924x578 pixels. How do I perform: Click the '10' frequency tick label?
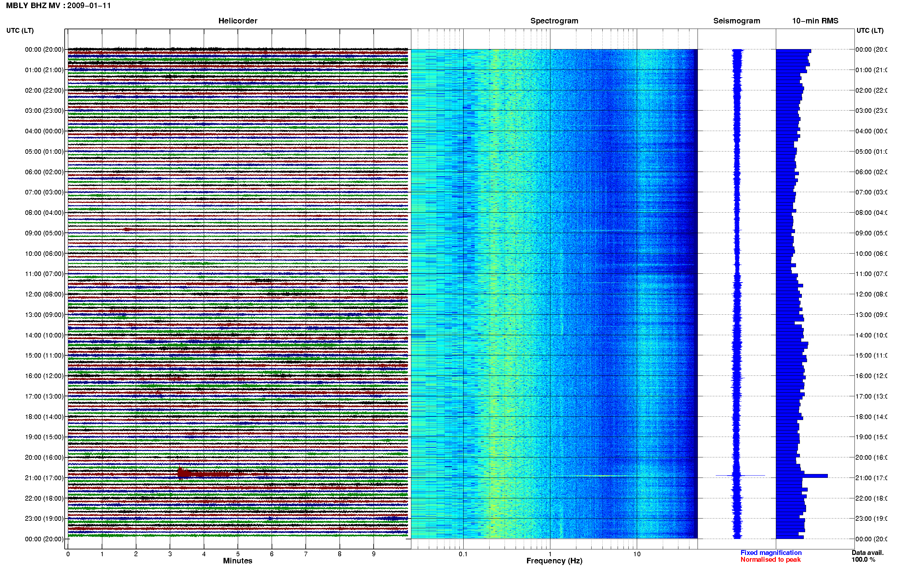637,554
